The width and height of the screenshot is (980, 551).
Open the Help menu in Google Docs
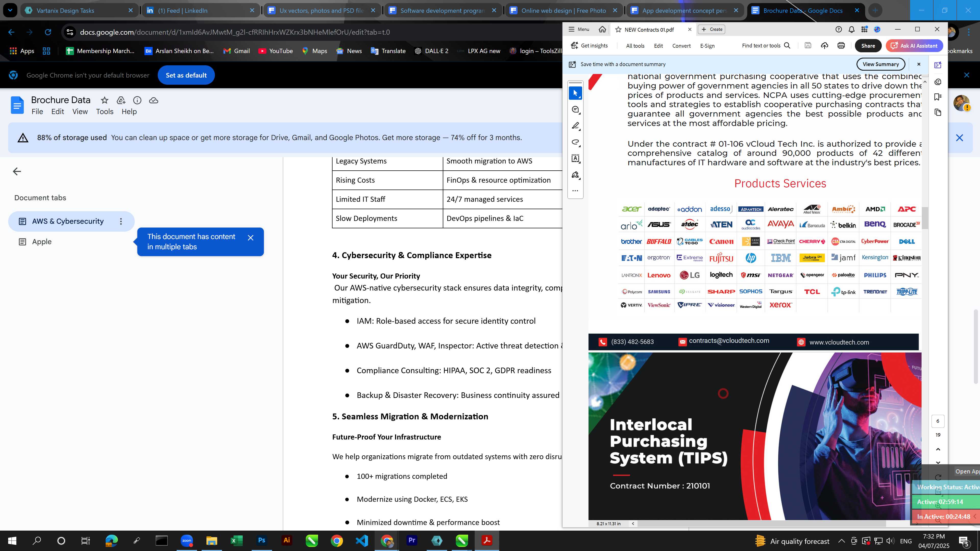129,111
